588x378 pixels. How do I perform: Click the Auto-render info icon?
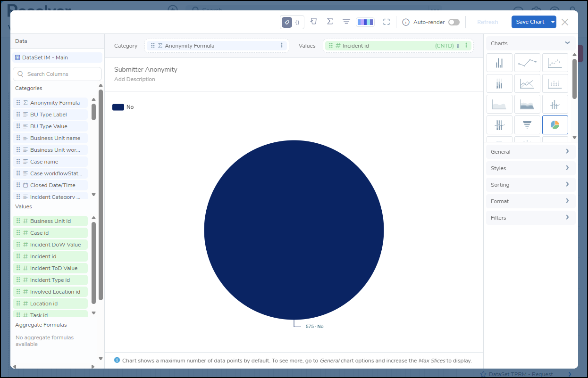(405, 22)
